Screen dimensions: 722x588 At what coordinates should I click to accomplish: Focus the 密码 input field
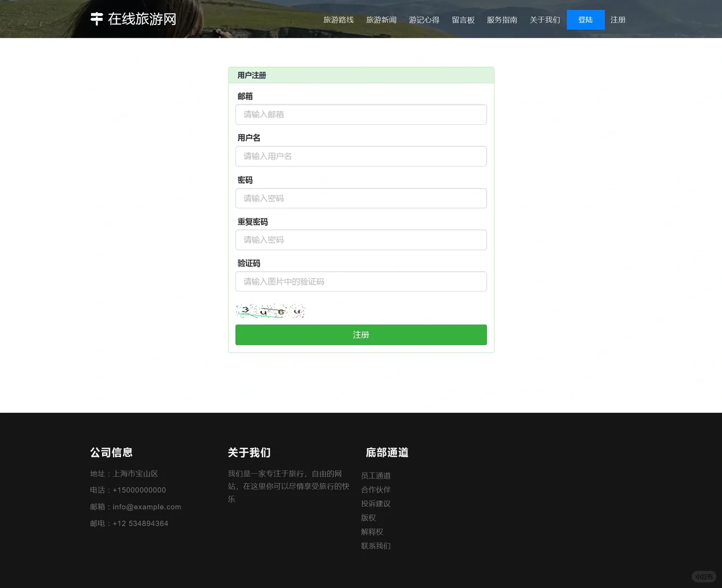[x=361, y=198]
